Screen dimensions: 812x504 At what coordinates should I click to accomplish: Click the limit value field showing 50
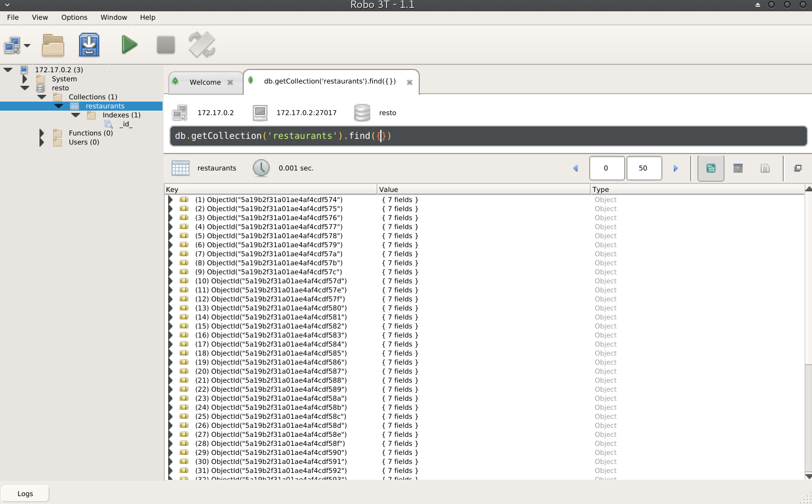pyautogui.click(x=644, y=168)
